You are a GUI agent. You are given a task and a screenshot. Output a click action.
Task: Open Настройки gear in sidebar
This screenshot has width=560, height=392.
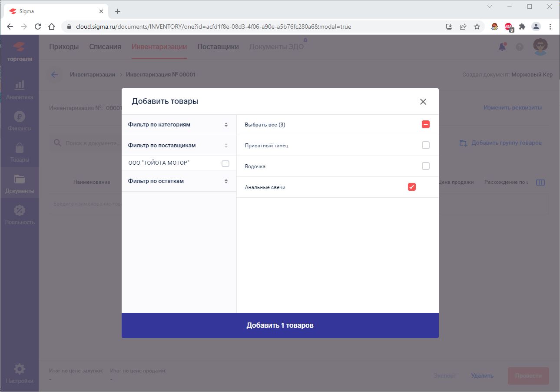tap(20, 373)
